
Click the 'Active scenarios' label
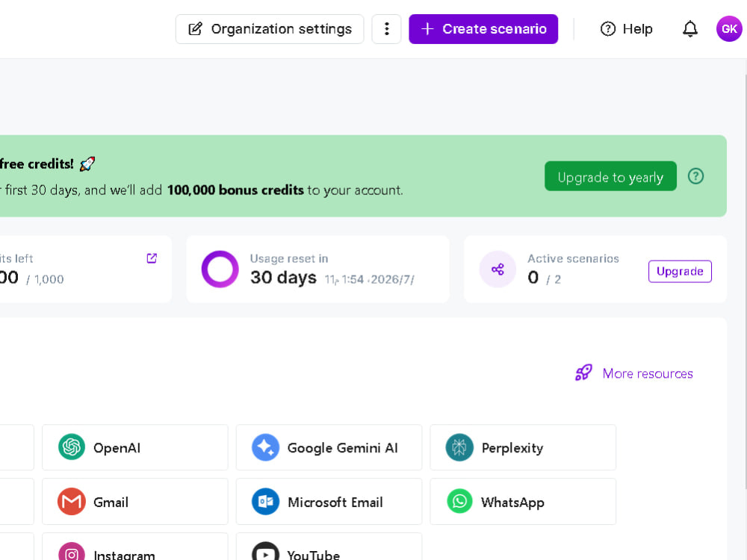pos(573,258)
